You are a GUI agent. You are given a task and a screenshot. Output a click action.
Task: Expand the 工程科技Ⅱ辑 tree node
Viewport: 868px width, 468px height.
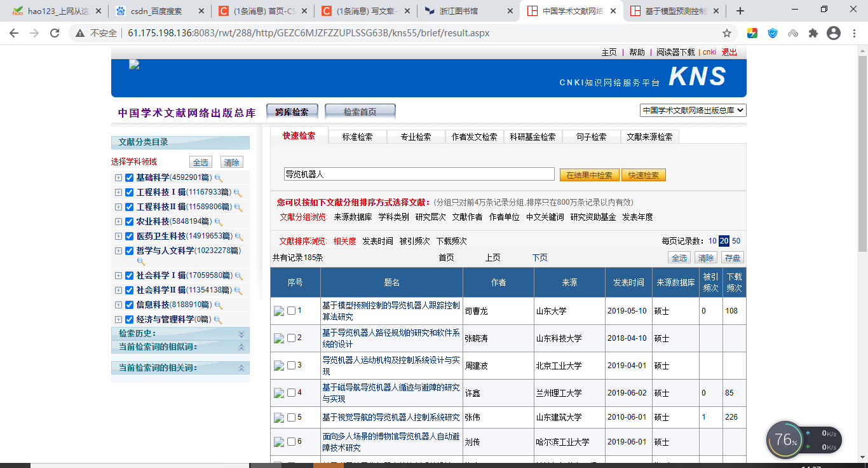pyautogui.click(x=118, y=207)
